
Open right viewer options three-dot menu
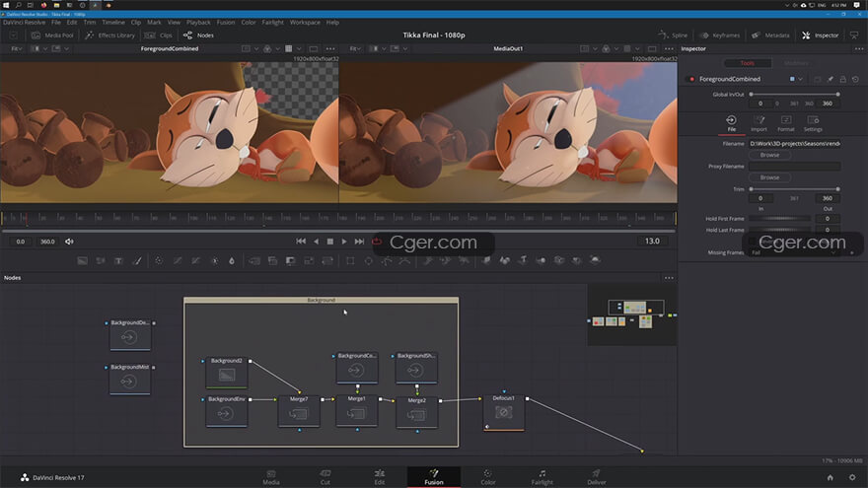(x=669, y=48)
